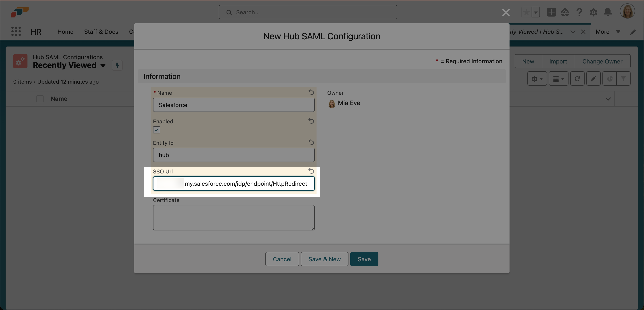Open the Setup gear icon
644x310 pixels.
(593, 12)
